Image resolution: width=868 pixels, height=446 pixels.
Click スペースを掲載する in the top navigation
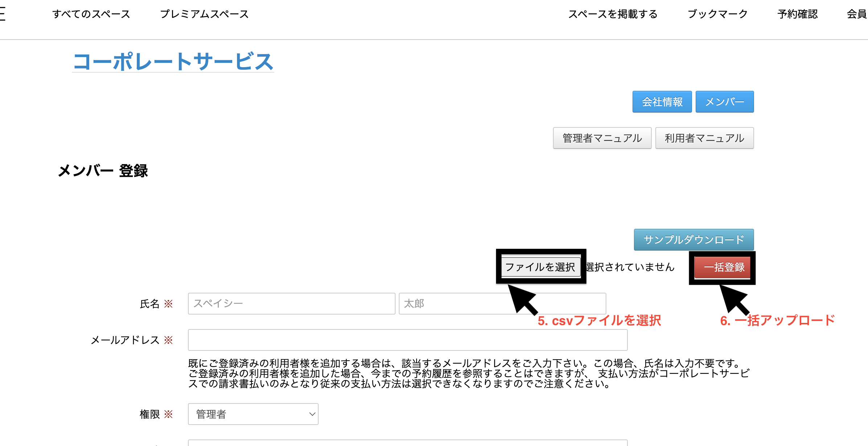(x=613, y=15)
